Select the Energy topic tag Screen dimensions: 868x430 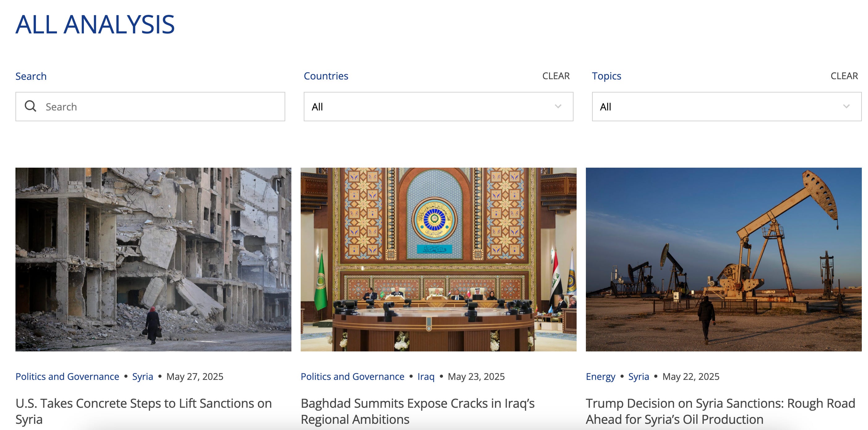[x=600, y=376]
